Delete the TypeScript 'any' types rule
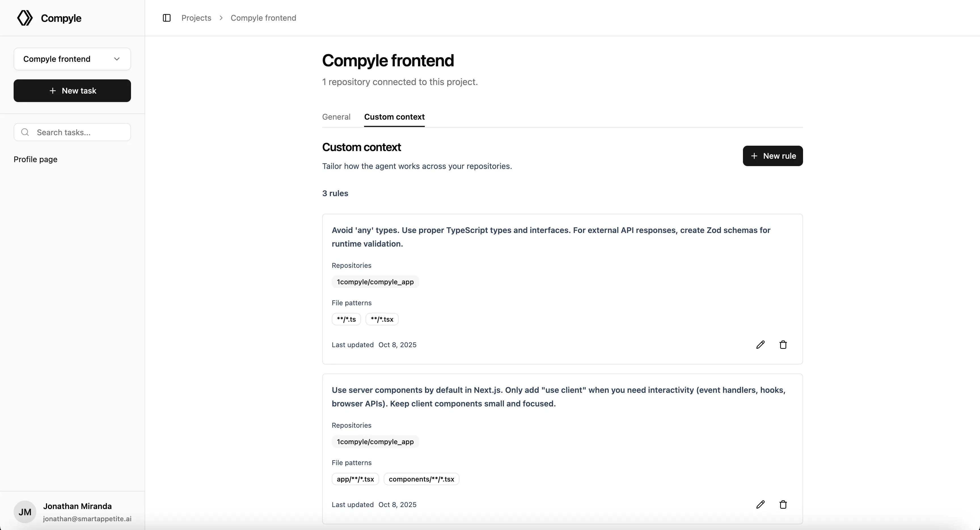The image size is (980, 530). (x=783, y=344)
